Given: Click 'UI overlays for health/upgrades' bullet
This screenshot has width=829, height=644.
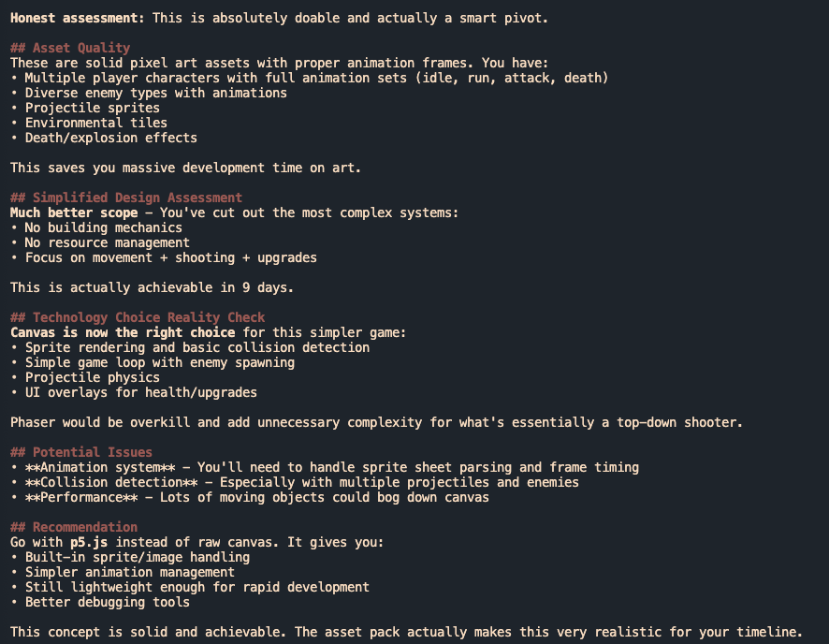Looking at the screenshot, I should click(140, 393).
